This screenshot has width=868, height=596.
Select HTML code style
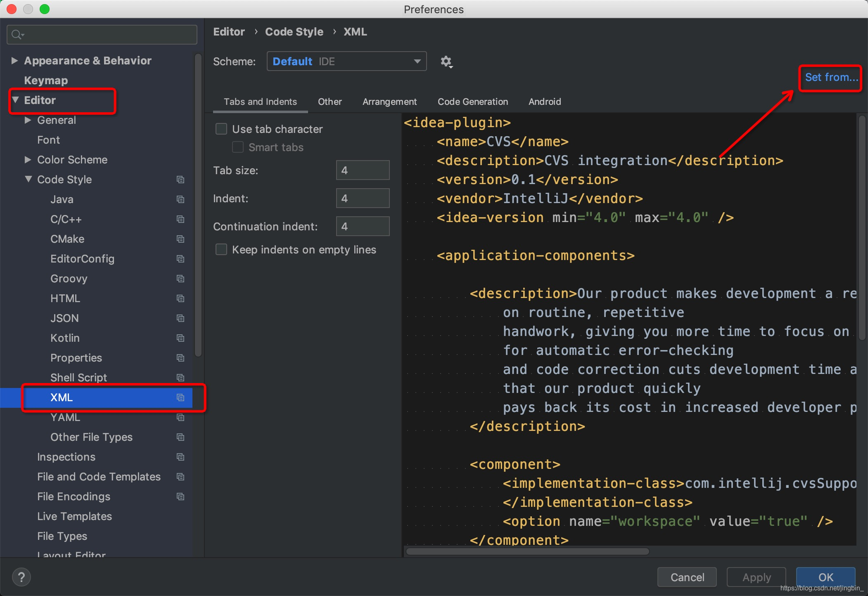[65, 298]
